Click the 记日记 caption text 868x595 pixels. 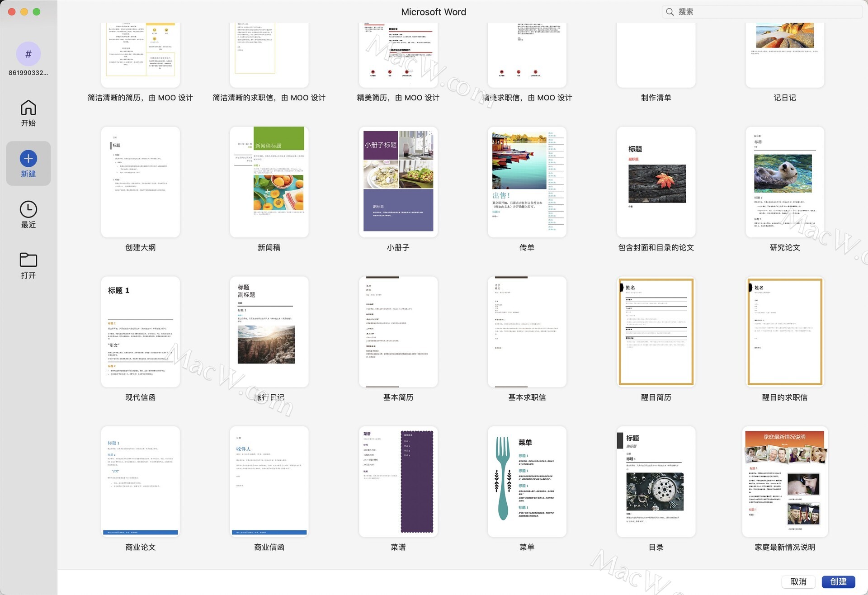(x=785, y=98)
